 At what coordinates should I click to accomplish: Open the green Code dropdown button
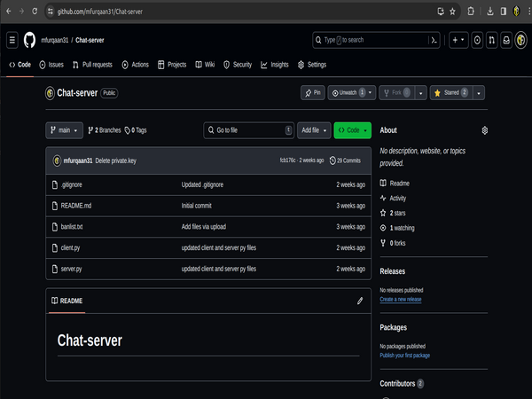pyautogui.click(x=352, y=130)
